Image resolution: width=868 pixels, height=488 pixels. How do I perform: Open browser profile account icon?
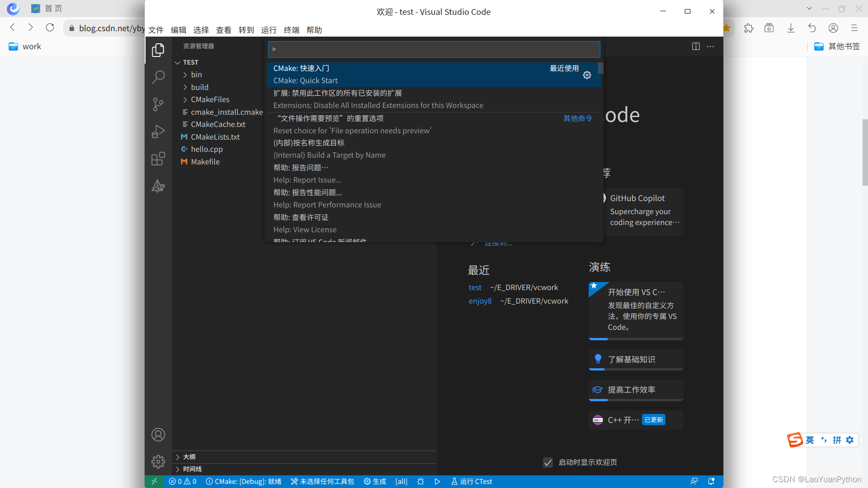click(833, 28)
